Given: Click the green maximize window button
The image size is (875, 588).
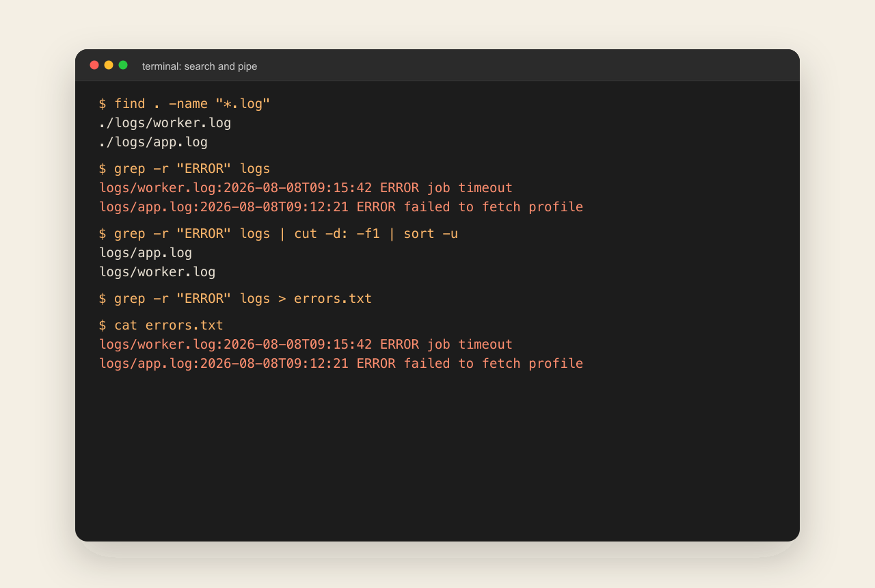Looking at the screenshot, I should 123,65.
